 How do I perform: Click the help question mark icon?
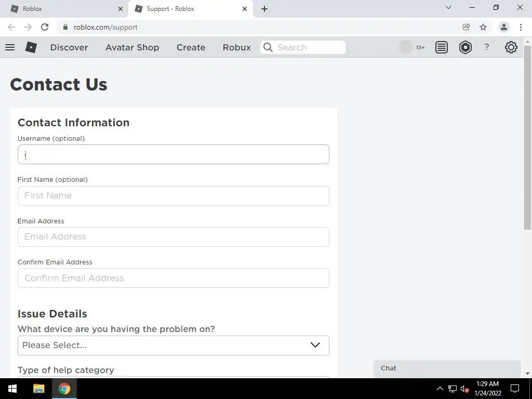[x=486, y=47]
